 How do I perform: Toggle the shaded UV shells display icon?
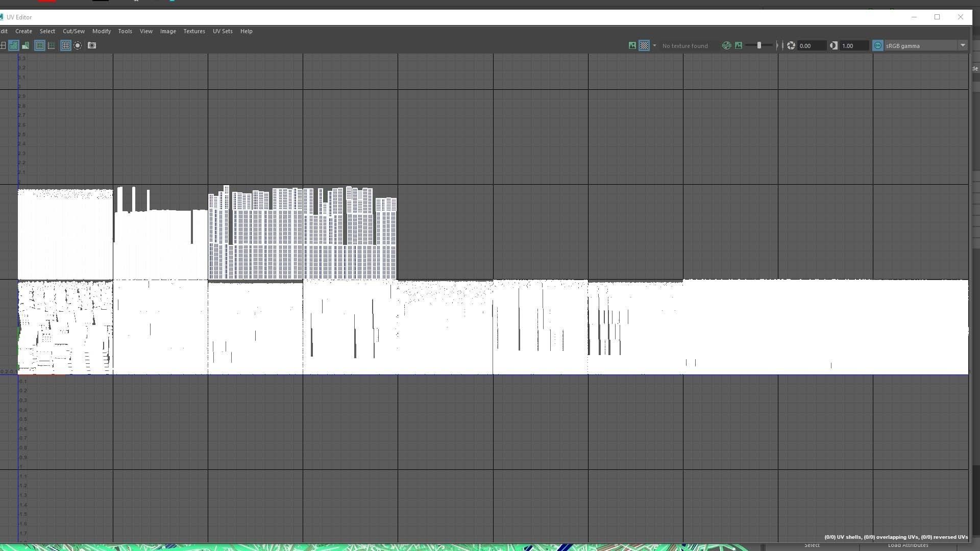pyautogui.click(x=14, y=45)
